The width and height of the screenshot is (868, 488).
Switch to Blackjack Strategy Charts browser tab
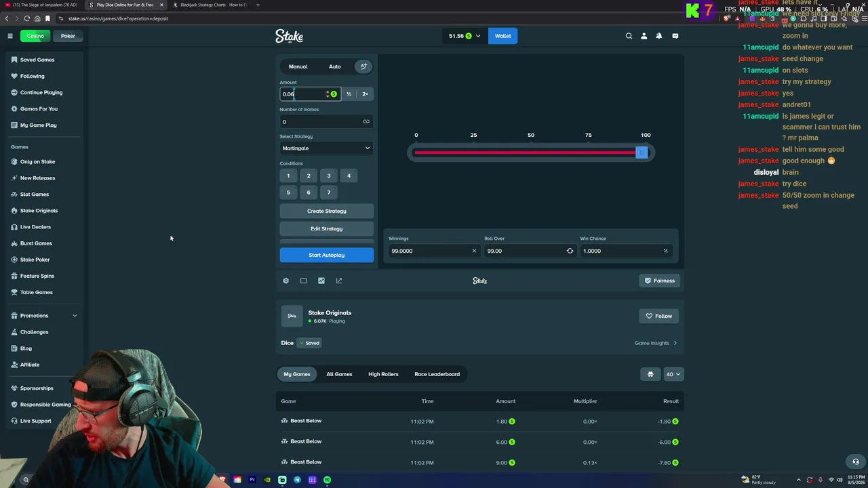(212, 5)
